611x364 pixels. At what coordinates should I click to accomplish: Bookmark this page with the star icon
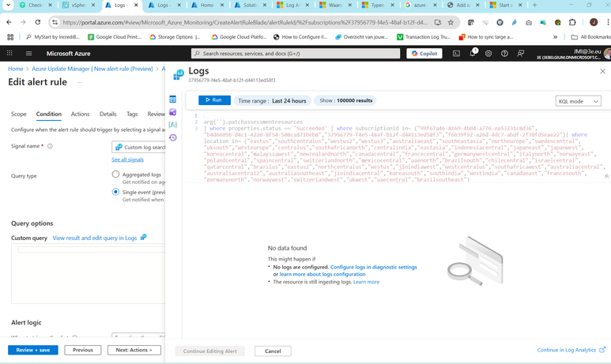coord(451,22)
